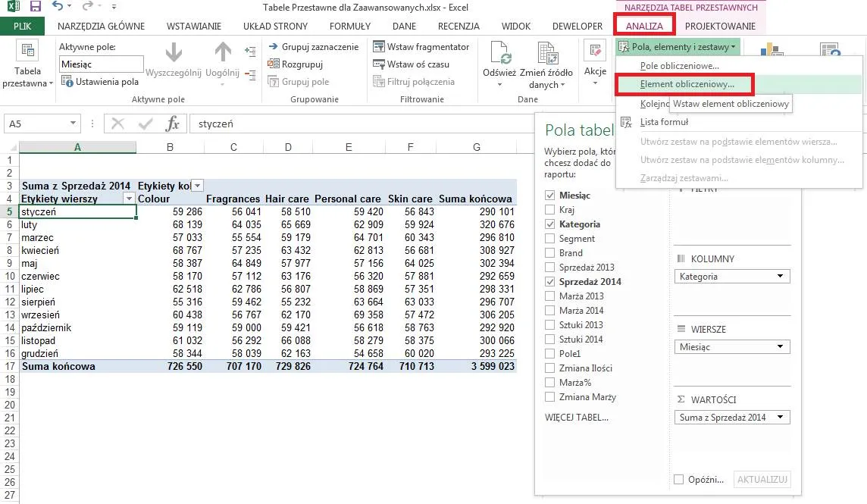Click the Aktywne pole input box

(102, 64)
